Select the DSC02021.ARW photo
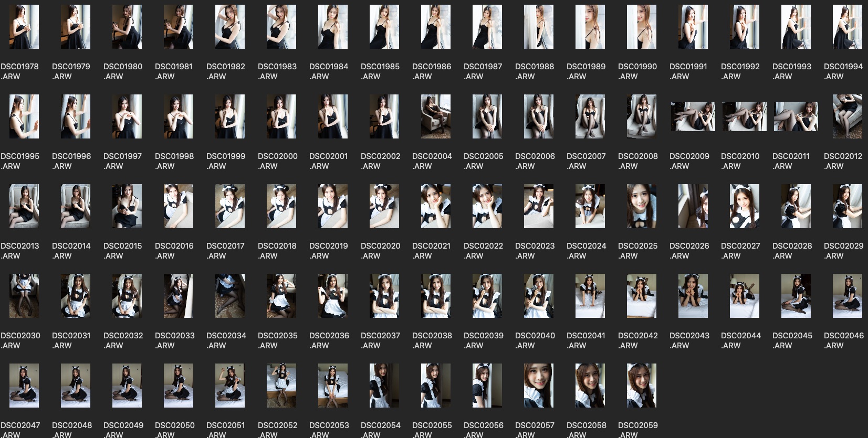This screenshot has width=868, height=438. click(x=436, y=206)
